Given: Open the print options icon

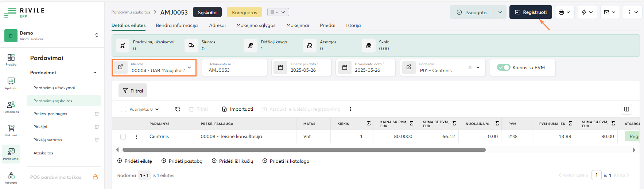Looking at the screenshot, I should coord(562,12).
